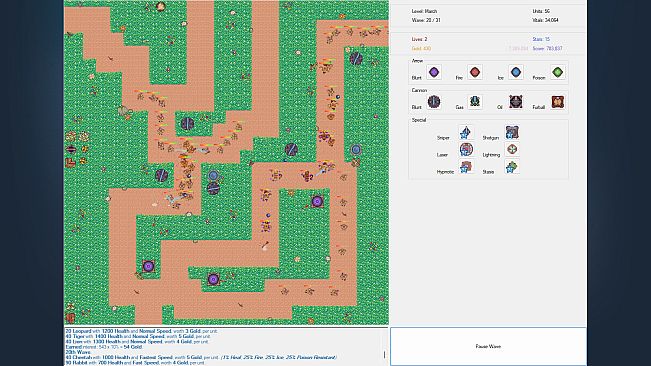Select the Fireball cannon tower icon

[x=558, y=102]
